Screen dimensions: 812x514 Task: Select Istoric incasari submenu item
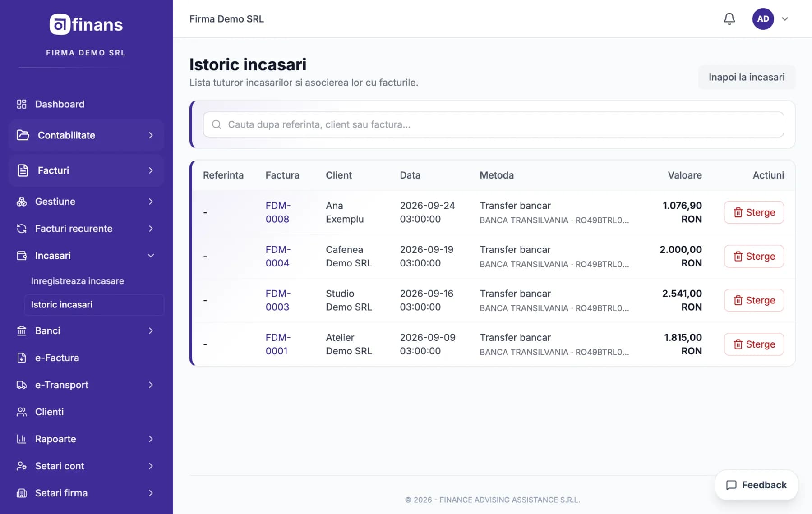point(94,305)
